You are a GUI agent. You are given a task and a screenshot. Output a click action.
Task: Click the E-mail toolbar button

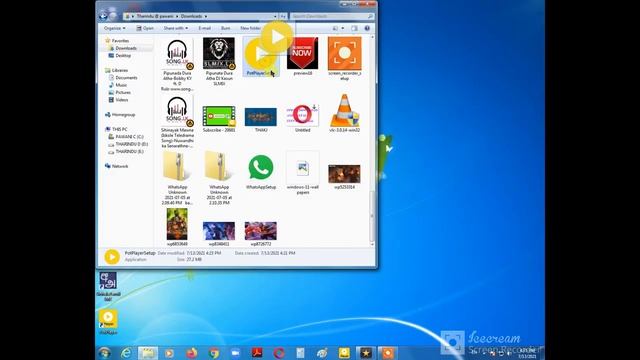204,28
